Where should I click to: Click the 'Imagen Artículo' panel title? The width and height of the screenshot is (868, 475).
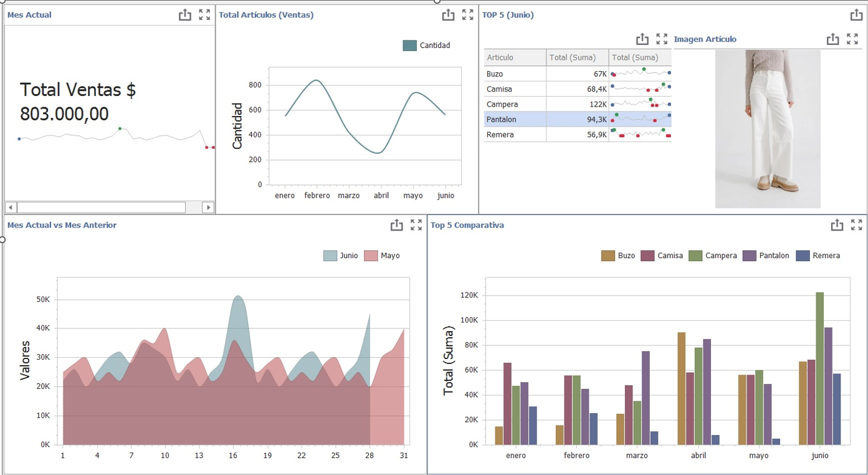point(705,39)
